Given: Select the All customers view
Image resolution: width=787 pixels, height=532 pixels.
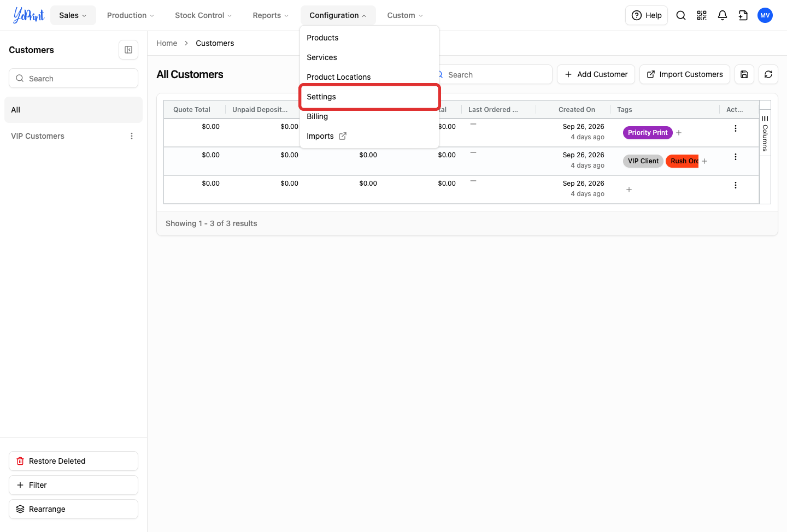Looking at the screenshot, I should [x=73, y=110].
